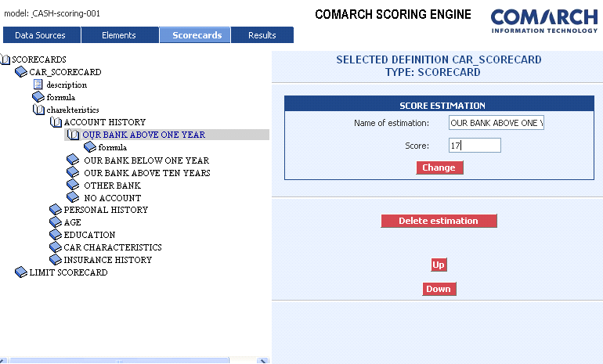This screenshot has width=603, height=364.
Task: Collapse the ACCOUNT HISTORY open-book node
Action: tap(56, 122)
